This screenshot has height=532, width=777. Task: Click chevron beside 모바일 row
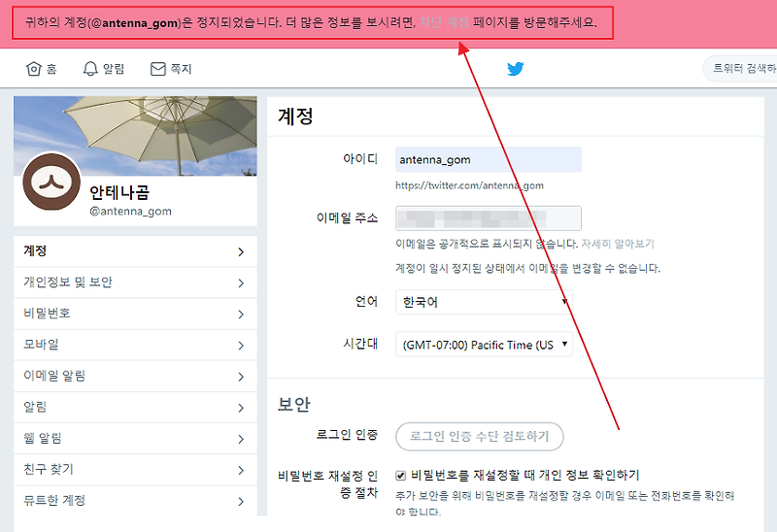[241, 346]
